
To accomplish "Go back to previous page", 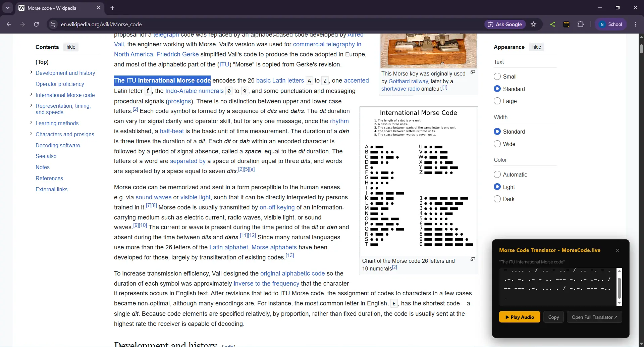I will click(9, 24).
